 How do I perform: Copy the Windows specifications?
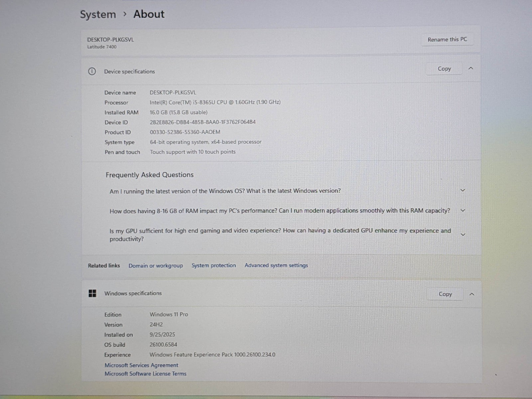click(x=445, y=294)
